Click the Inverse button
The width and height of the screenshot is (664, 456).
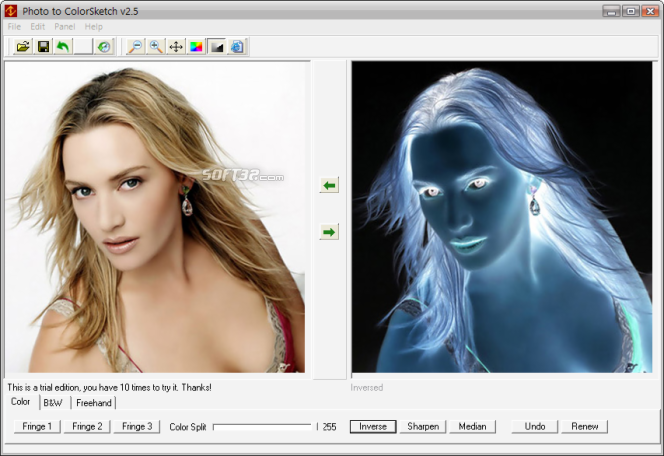(373, 426)
